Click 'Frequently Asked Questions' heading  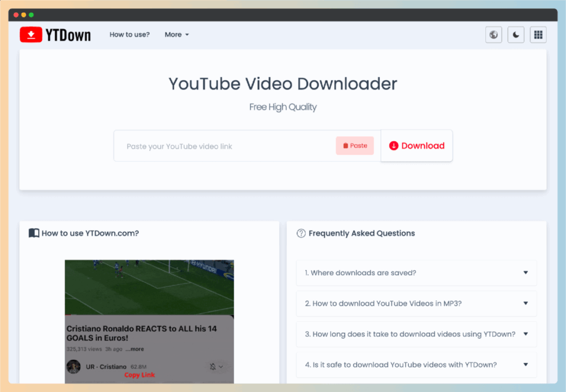[361, 233]
